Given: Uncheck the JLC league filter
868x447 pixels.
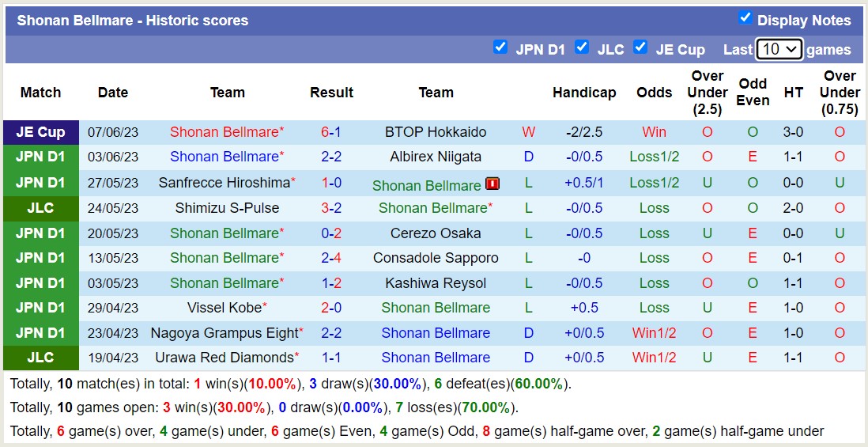Looking at the screenshot, I should click(582, 47).
